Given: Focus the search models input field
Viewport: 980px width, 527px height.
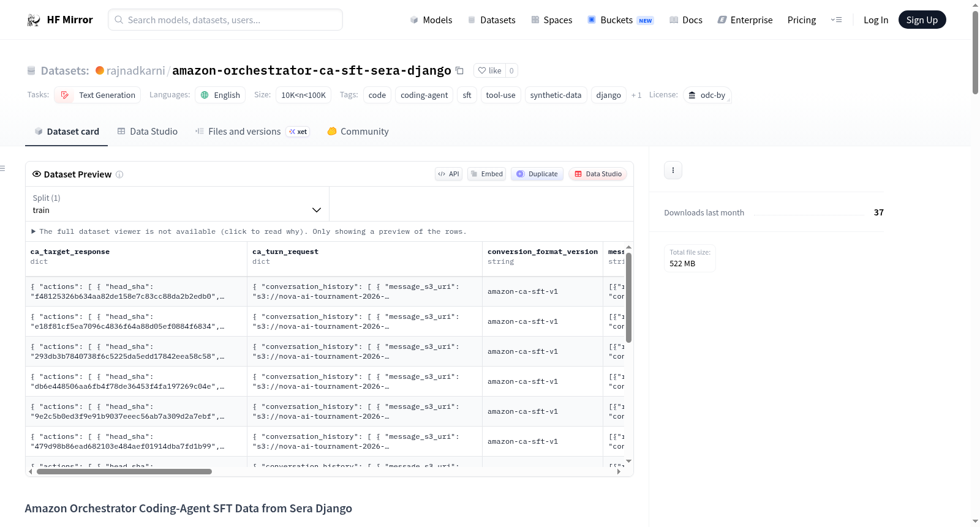Looking at the screenshot, I should coord(225,20).
